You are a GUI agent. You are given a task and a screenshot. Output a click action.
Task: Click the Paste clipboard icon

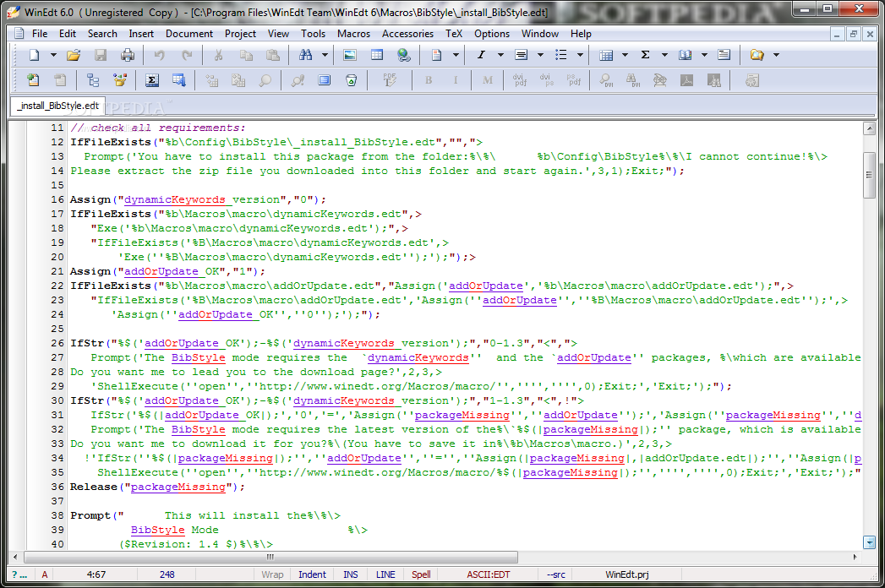tap(273, 55)
